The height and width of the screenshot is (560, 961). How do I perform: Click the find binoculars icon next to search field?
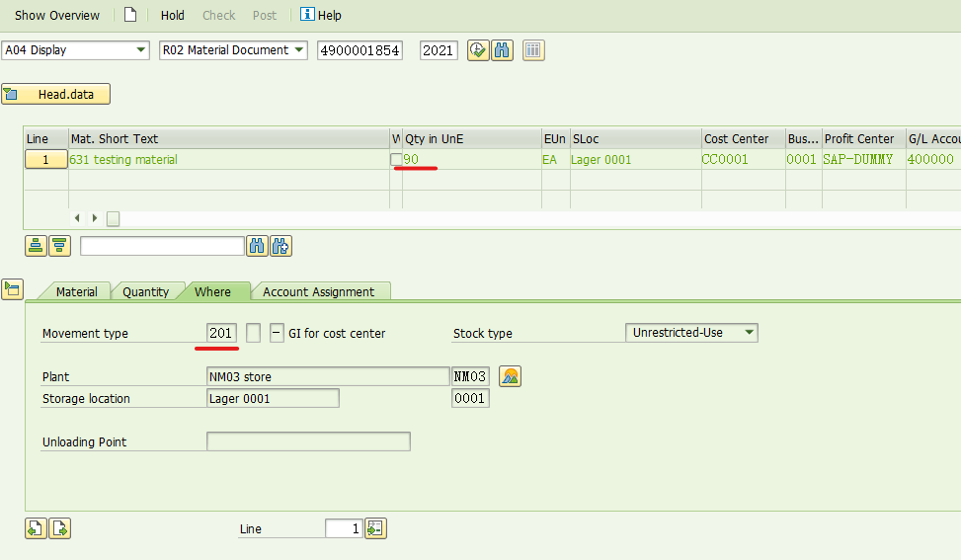click(x=257, y=246)
